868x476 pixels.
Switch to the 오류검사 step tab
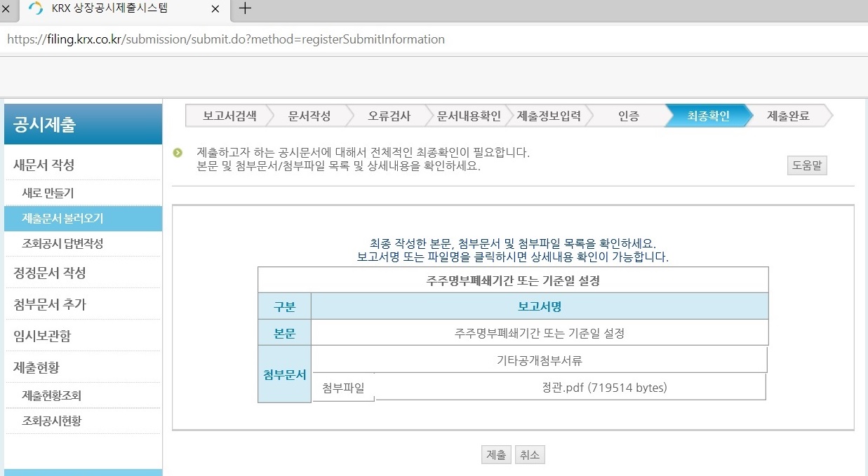(389, 115)
